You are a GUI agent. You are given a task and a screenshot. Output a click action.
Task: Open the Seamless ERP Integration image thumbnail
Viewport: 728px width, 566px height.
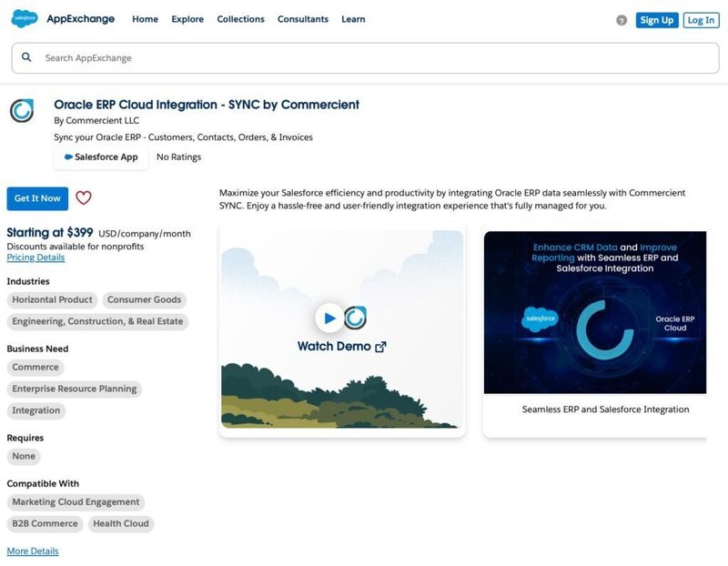point(595,312)
